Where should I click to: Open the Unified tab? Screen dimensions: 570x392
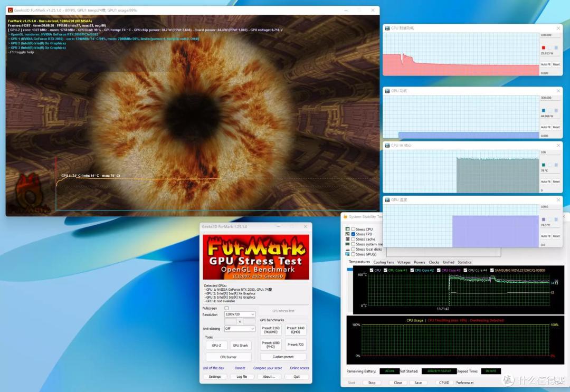click(449, 262)
